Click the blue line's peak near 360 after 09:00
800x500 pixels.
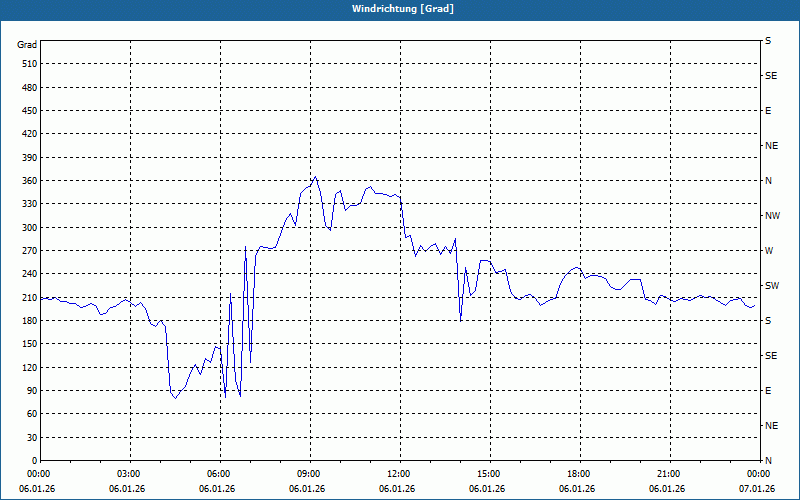[x=315, y=177]
